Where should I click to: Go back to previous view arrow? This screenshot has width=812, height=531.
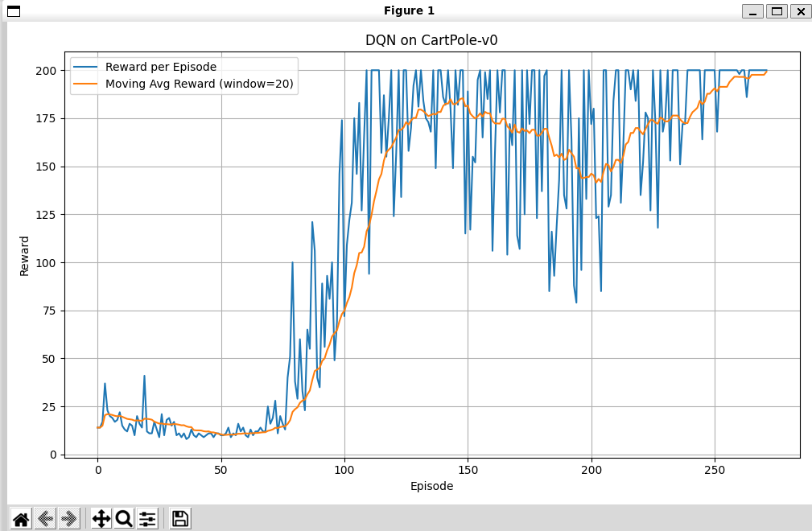click(46, 519)
